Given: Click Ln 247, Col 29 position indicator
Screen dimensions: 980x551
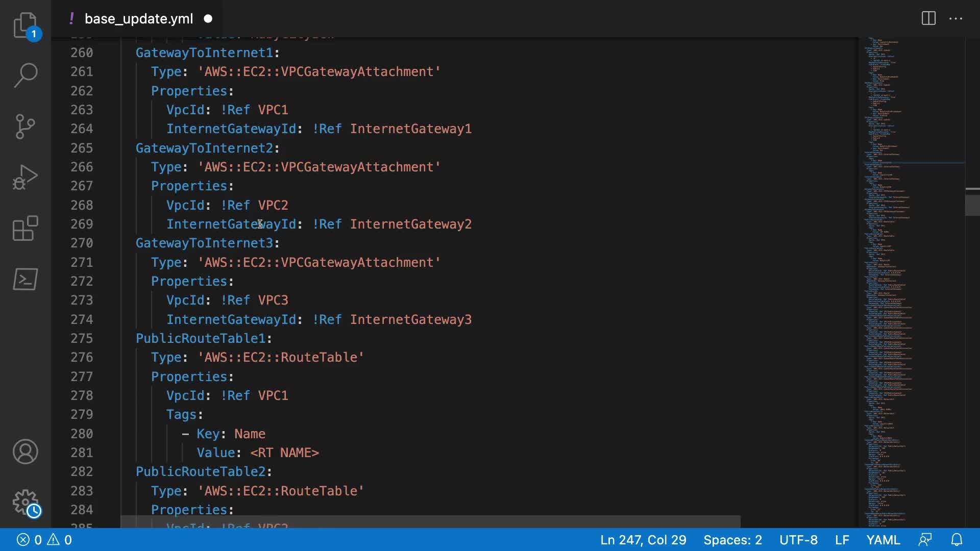Looking at the screenshot, I should coord(643,540).
